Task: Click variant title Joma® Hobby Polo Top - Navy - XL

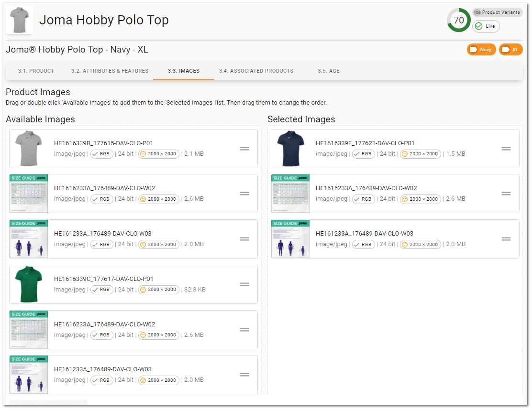Action: click(x=77, y=50)
